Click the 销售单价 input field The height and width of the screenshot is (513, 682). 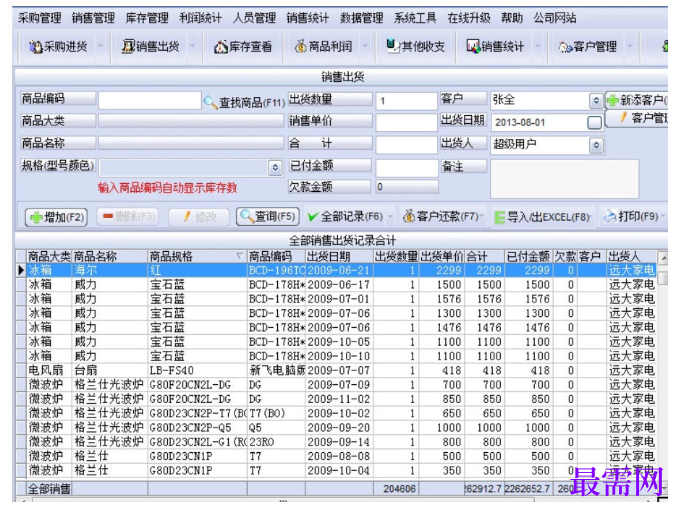pyautogui.click(x=406, y=122)
